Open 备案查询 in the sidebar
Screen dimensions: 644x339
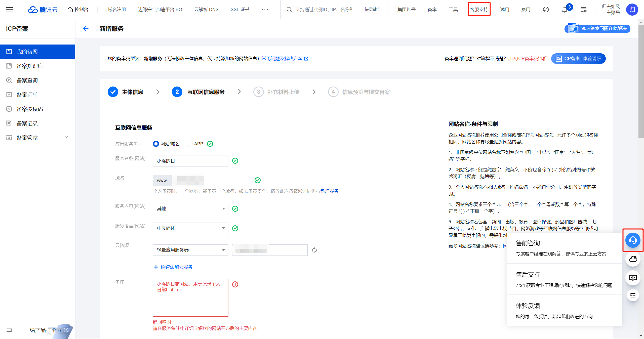click(x=27, y=80)
